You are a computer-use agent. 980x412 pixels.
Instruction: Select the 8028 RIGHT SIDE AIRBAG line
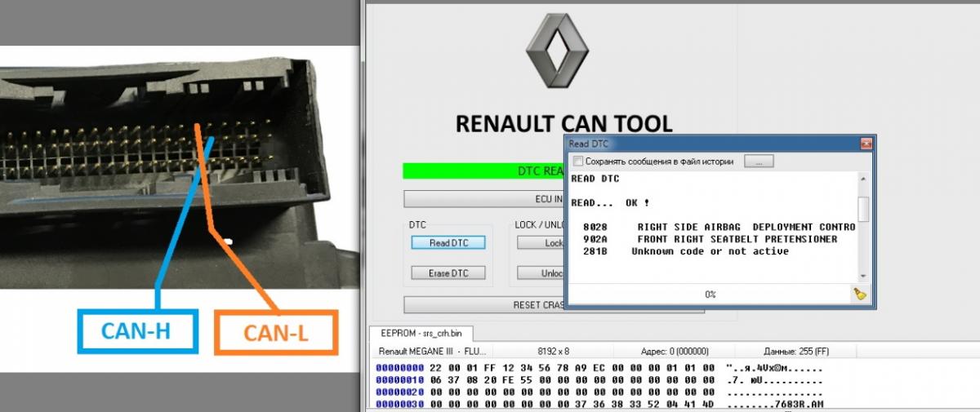719,227
